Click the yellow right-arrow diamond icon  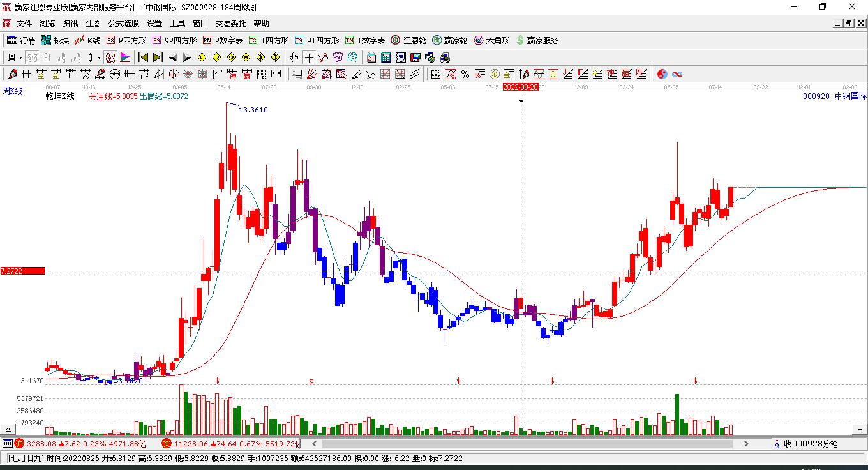[x=217, y=57]
